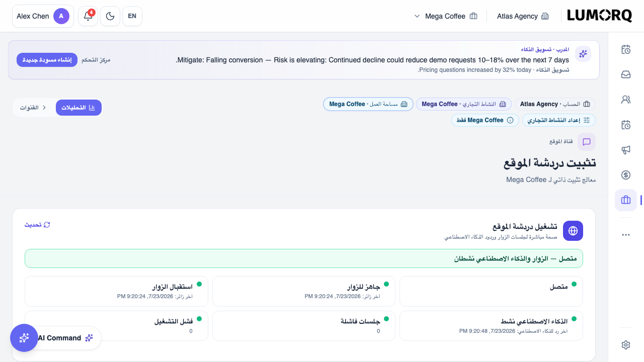Click the تثبيت دردشة الموقع heading
Screen dimensions: 644x362
(x=550, y=163)
